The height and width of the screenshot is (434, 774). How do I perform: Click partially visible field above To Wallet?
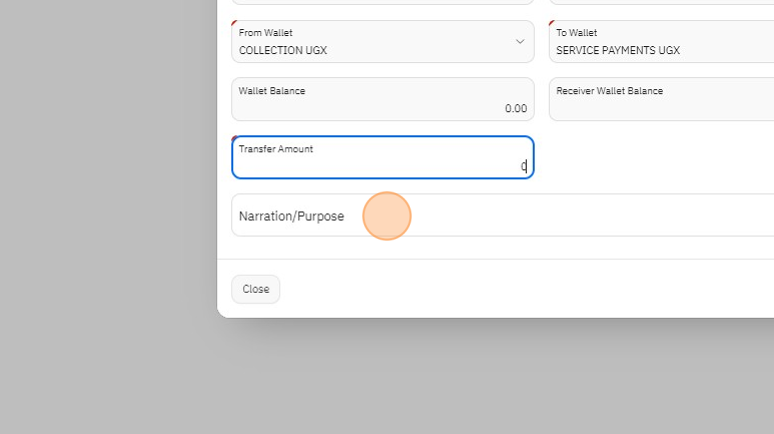click(660, 3)
